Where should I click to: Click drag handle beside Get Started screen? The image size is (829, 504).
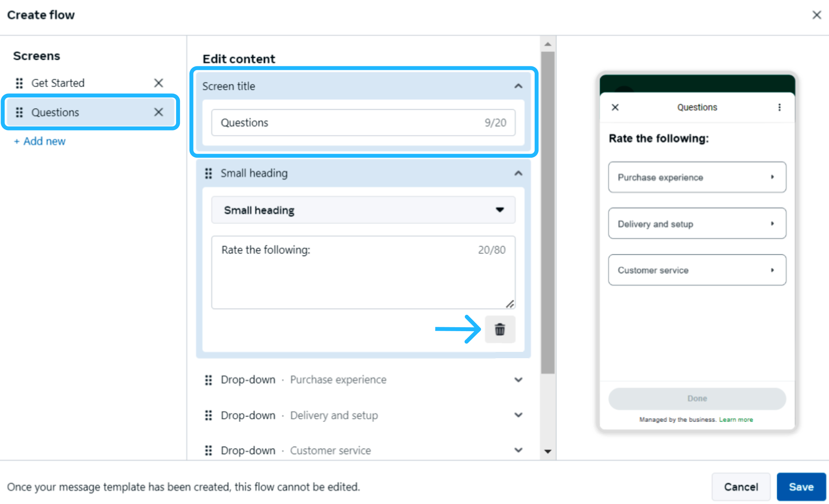19,83
